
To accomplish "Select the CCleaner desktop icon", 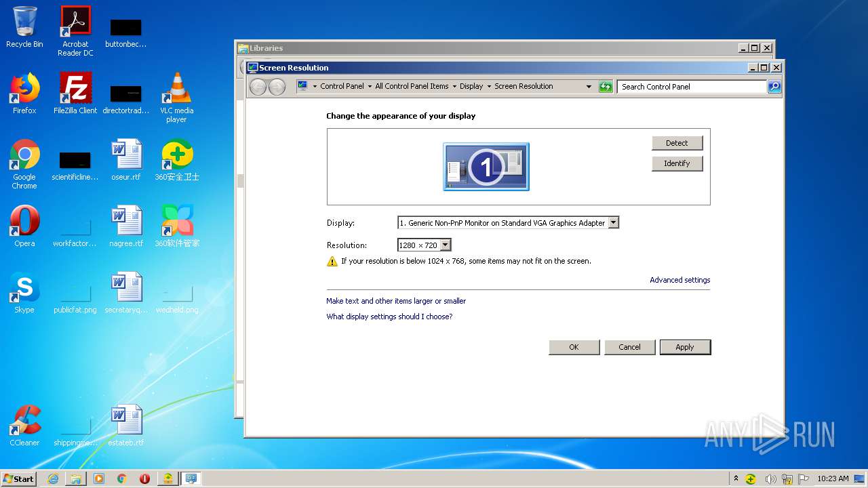I will 24,426.
